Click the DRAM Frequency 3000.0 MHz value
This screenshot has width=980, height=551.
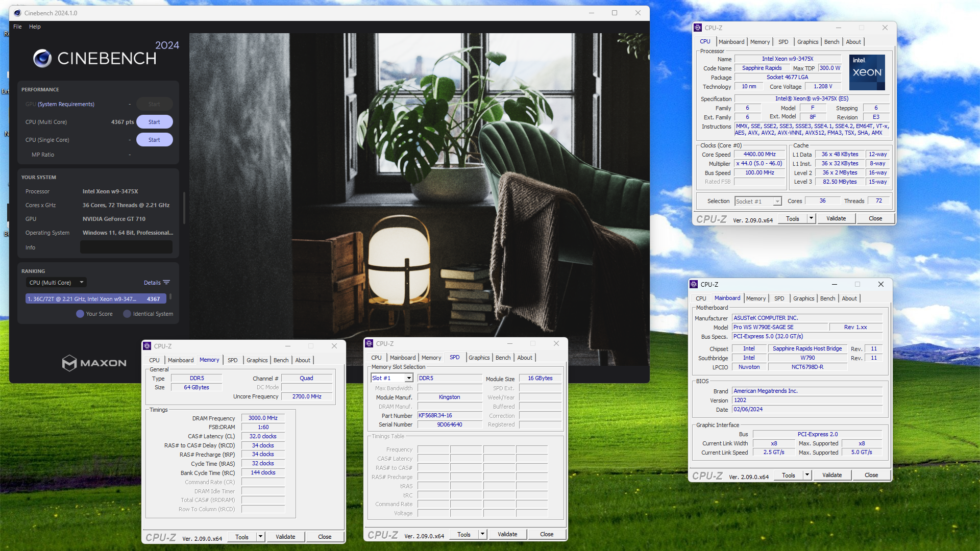(263, 418)
